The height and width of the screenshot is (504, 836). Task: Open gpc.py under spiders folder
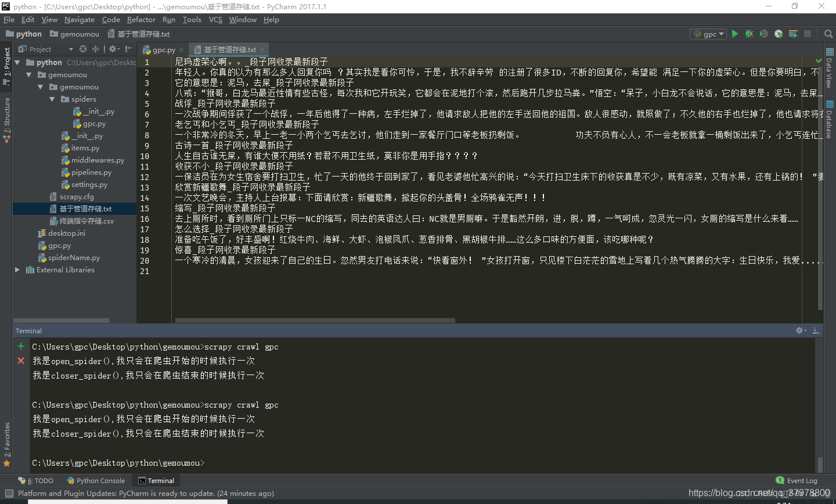pyautogui.click(x=89, y=123)
